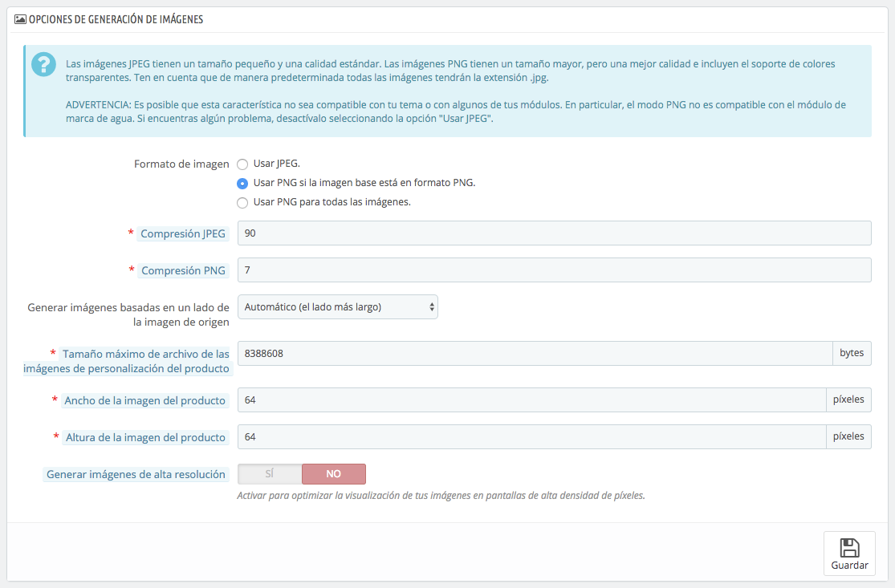Click the ADVERTENCIA warning paragraph
Screen dimensions: 895x588
coord(455,112)
